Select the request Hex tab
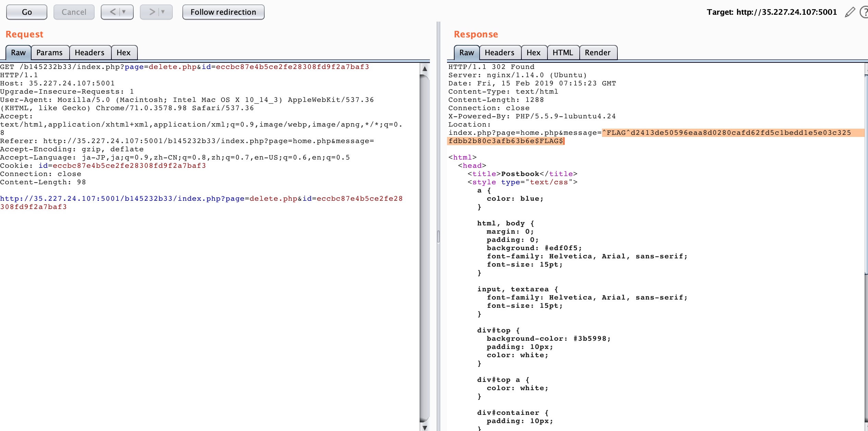The height and width of the screenshot is (431, 868). pos(123,53)
